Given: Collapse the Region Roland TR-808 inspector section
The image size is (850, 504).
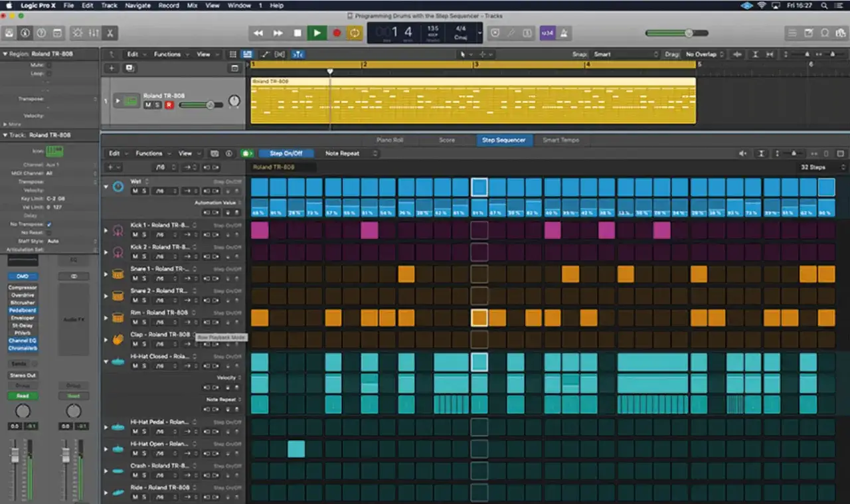Looking at the screenshot, I should (x=5, y=54).
